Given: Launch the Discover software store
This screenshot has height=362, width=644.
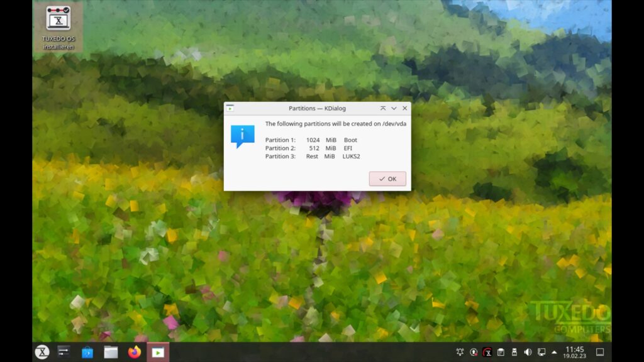Looking at the screenshot, I should pos(87,352).
